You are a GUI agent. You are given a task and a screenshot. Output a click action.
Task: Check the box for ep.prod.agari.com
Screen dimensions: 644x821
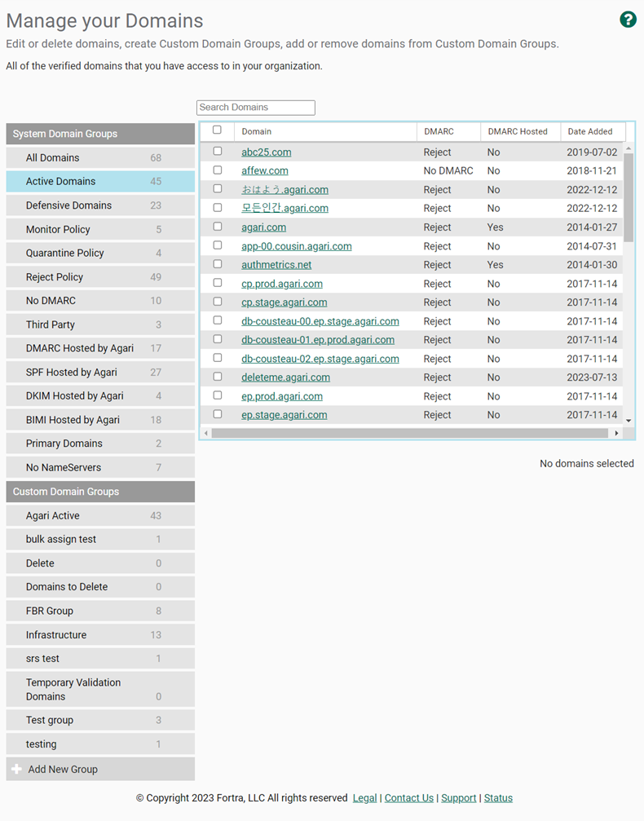(x=218, y=395)
